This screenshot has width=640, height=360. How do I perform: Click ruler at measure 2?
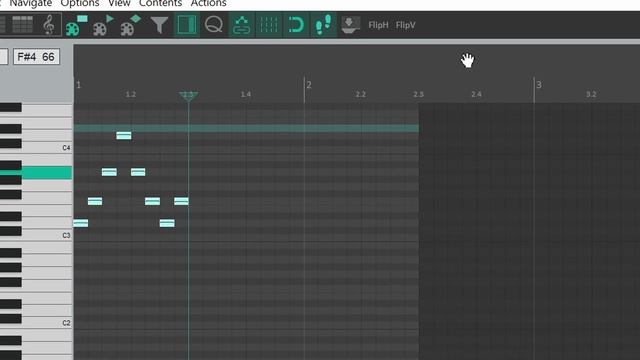pyautogui.click(x=309, y=85)
